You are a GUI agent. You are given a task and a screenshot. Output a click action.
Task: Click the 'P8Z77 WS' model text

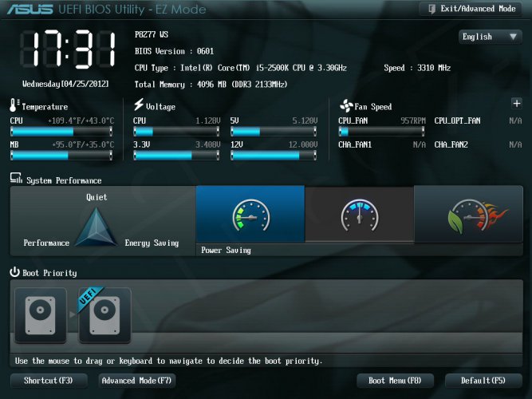click(152, 34)
